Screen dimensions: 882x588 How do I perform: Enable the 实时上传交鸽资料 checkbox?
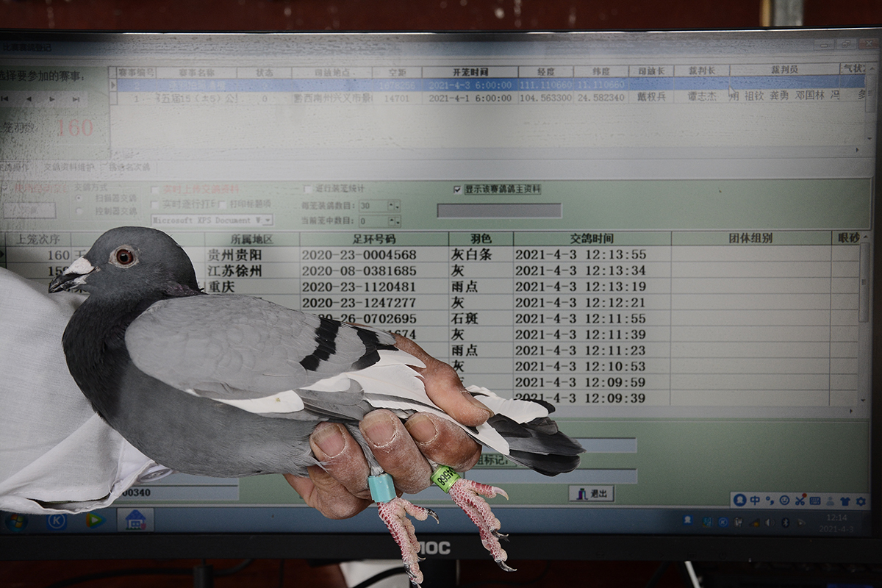tap(155, 190)
